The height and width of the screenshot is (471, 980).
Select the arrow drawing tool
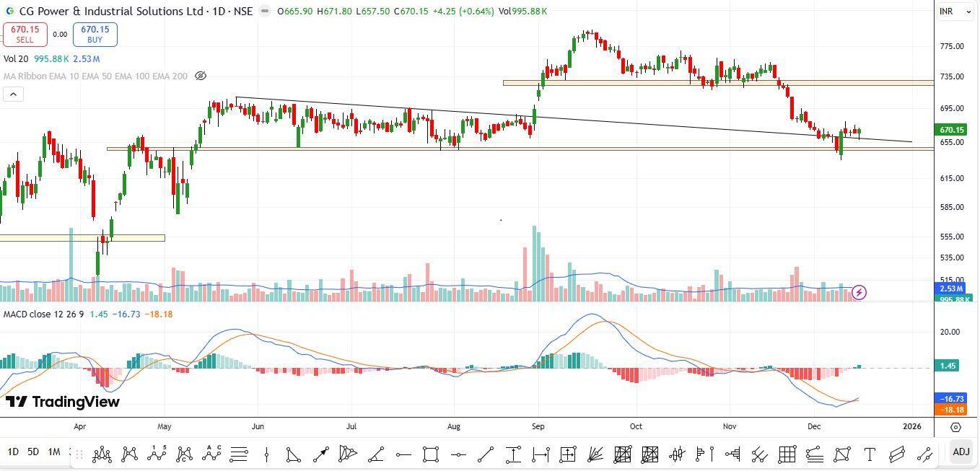[321, 454]
